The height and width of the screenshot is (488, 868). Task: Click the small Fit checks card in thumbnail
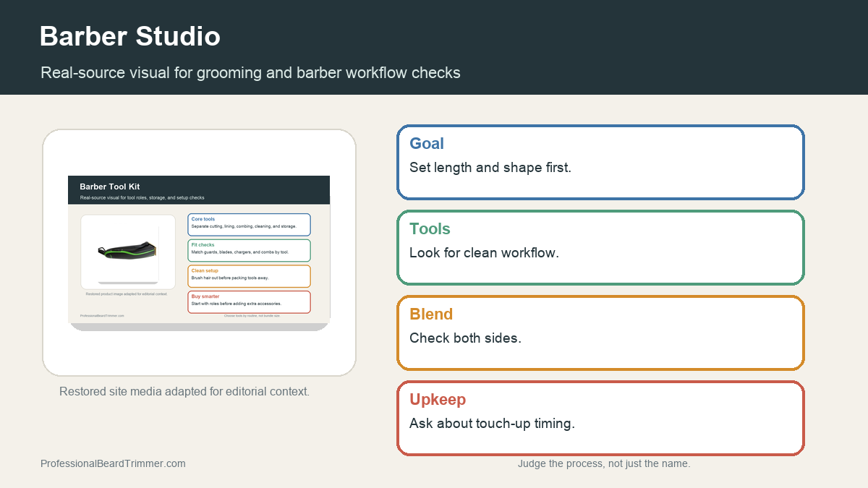[249, 250]
